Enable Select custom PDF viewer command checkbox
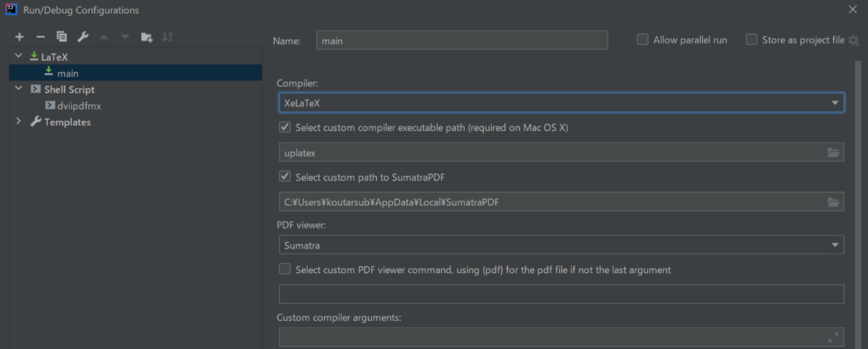This screenshot has height=349, width=868. (285, 270)
